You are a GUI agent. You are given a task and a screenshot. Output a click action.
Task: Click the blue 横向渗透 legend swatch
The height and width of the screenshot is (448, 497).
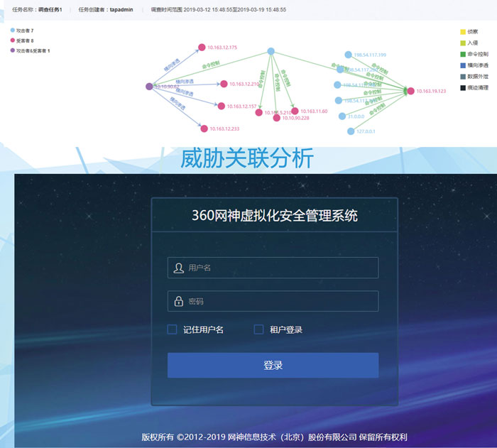click(x=463, y=65)
